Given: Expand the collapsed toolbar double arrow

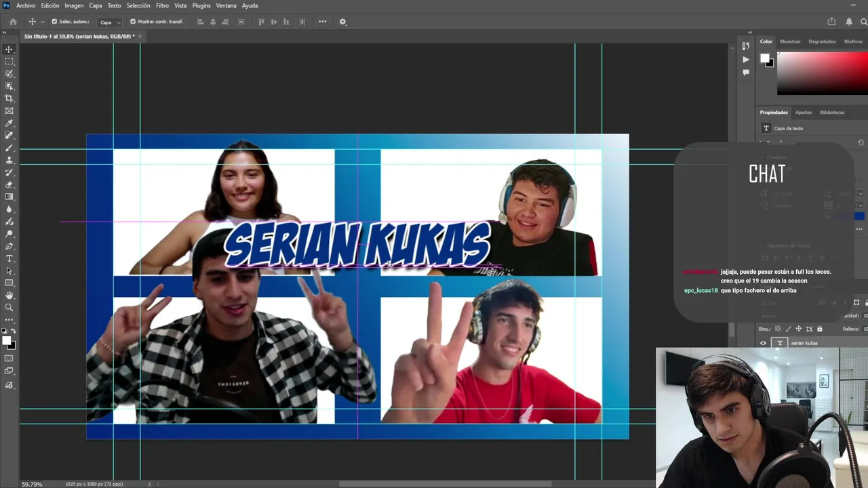Looking at the screenshot, I should [x=5, y=33].
